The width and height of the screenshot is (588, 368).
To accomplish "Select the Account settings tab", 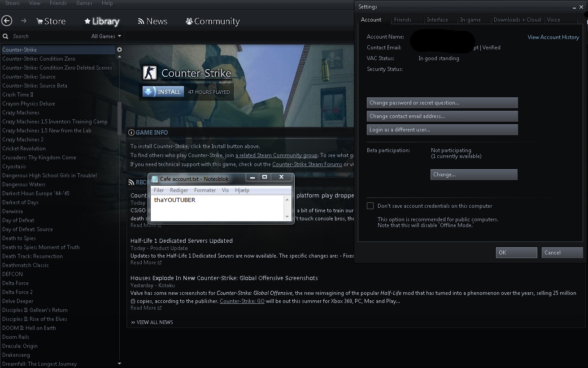I will (371, 20).
